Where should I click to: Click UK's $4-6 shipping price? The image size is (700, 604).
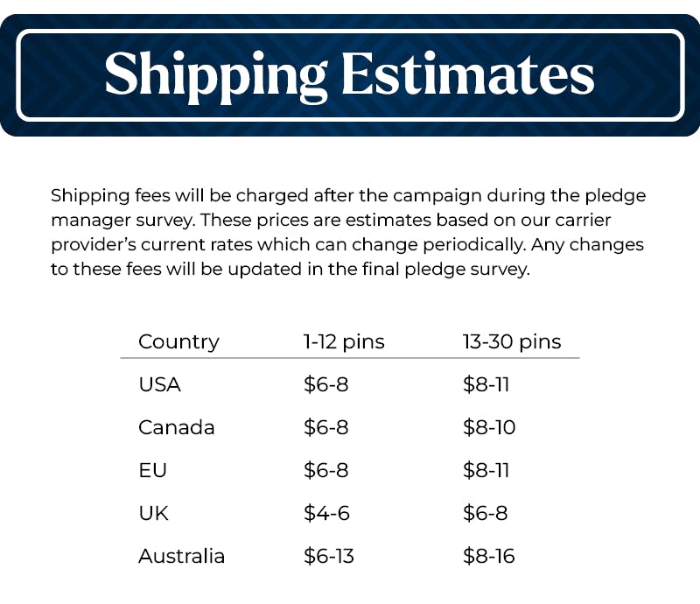pos(325,513)
